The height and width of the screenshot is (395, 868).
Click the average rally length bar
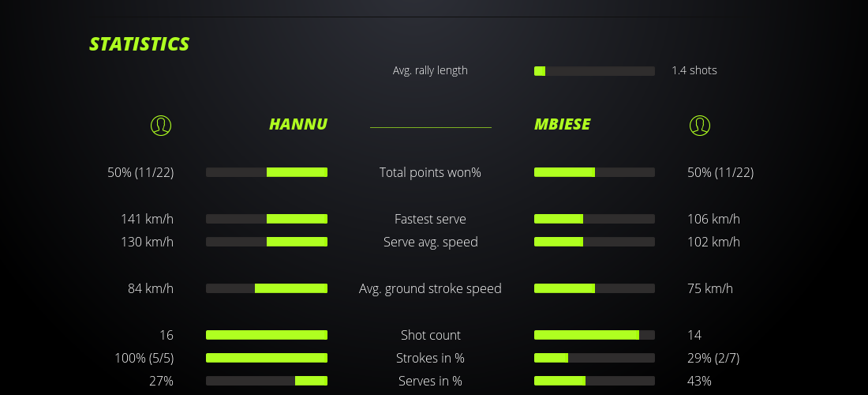click(594, 71)
